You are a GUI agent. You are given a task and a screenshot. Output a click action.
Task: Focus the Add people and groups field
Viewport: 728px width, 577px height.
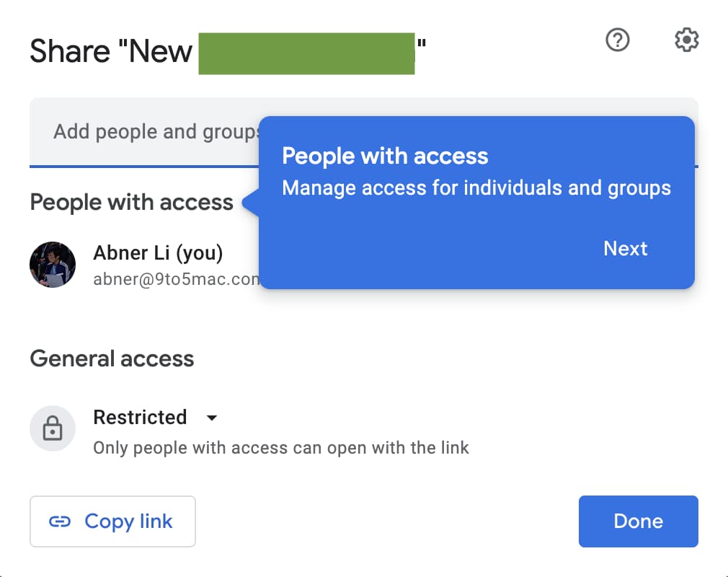tap(144, 132)
